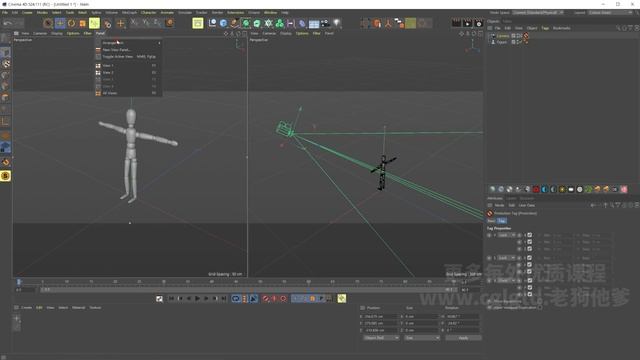
Task: Click the Camera object icon in toolbar
Action: pyautogui.click(x=325, y=23)
